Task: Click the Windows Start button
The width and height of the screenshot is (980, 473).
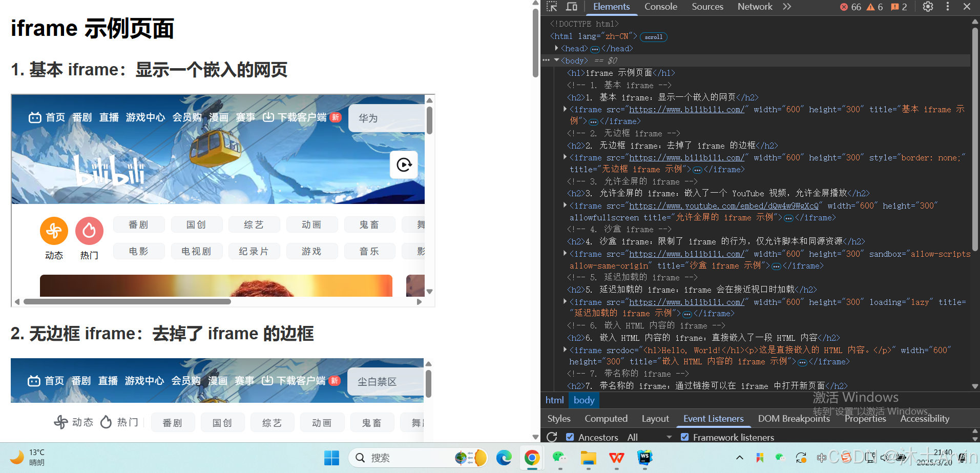Action: pyautogui.click(x=331, y=458)
